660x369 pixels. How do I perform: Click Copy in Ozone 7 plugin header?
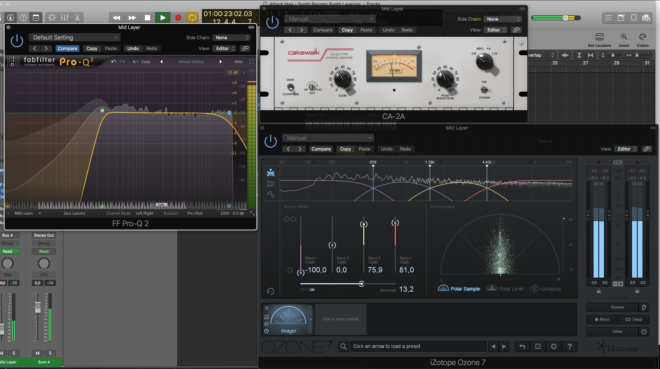coord(346,149)
